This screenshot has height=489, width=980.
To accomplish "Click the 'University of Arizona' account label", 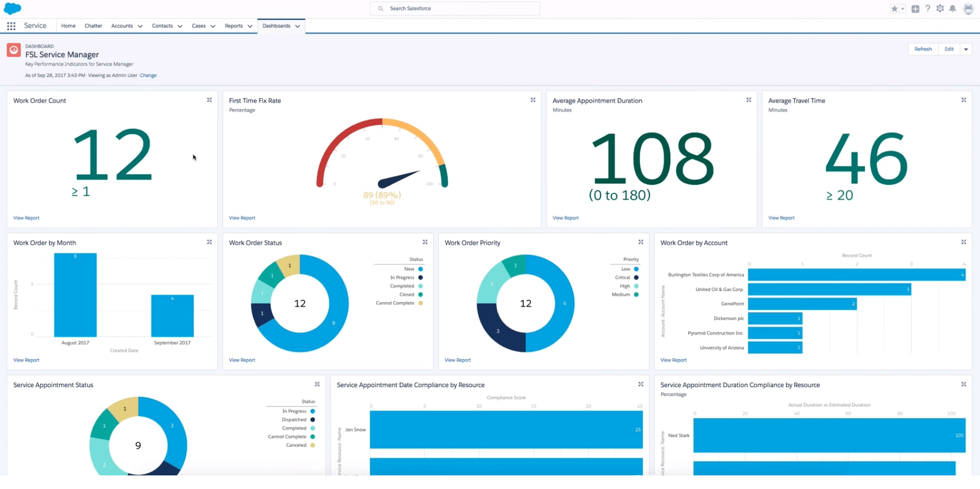I will click(721, 348).
